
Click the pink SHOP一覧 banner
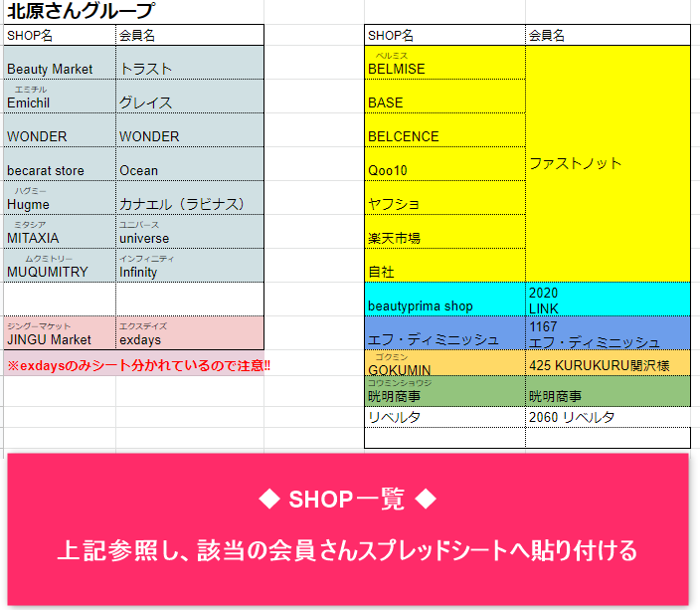[x=348, y=529]
